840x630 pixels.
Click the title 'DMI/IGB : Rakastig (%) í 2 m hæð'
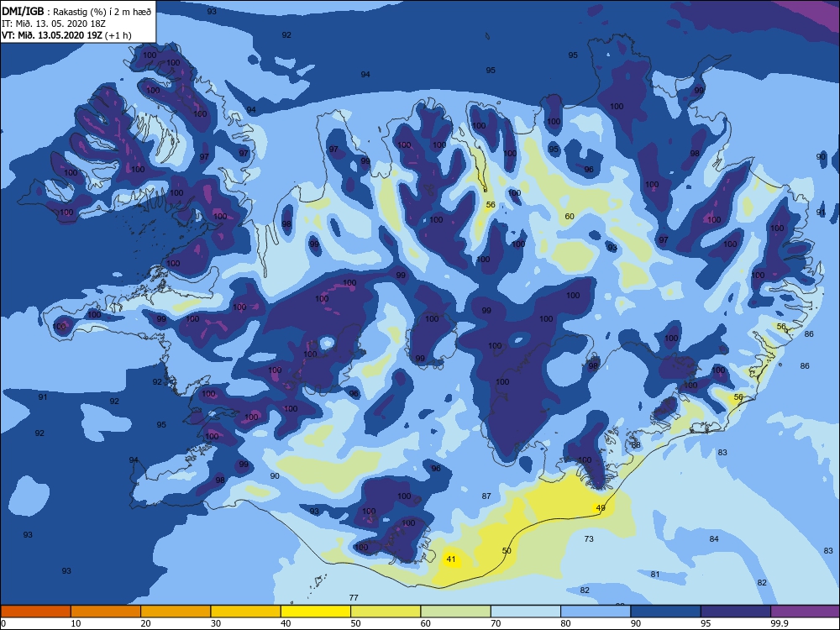click(76, 11)
